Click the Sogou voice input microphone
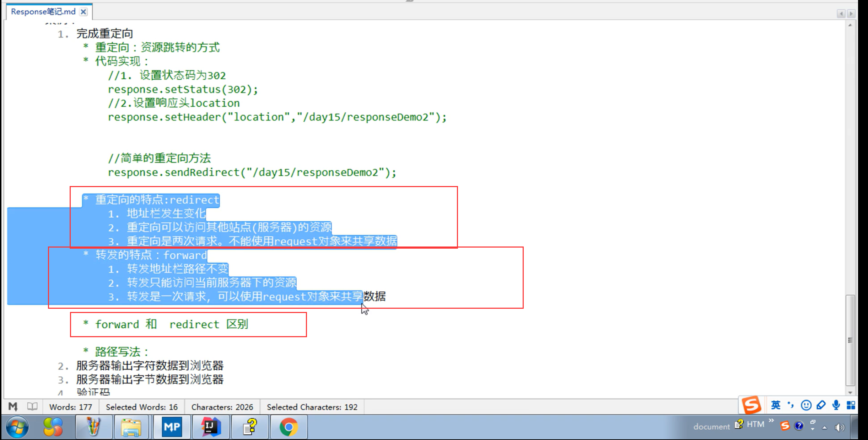 coord(836,405)
